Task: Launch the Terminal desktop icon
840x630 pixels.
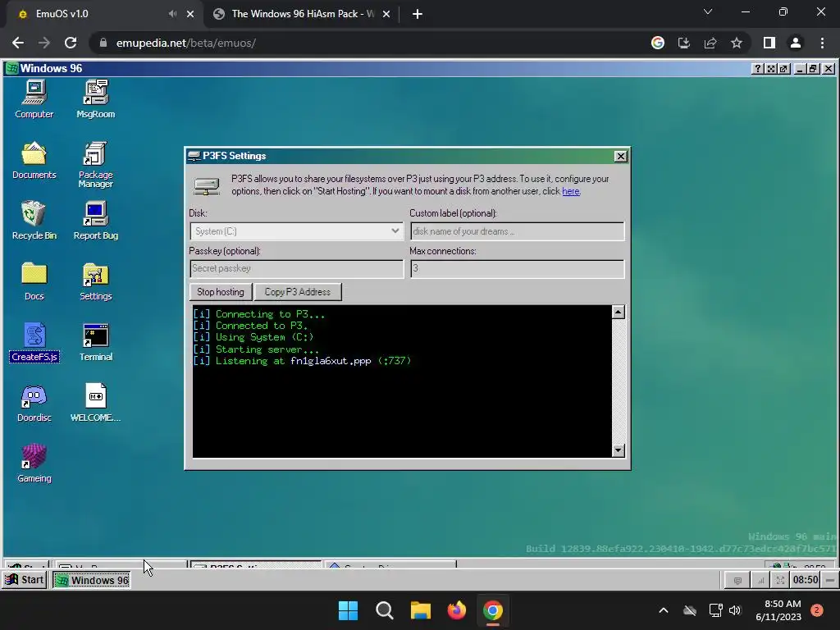Action: click(95, 342)
